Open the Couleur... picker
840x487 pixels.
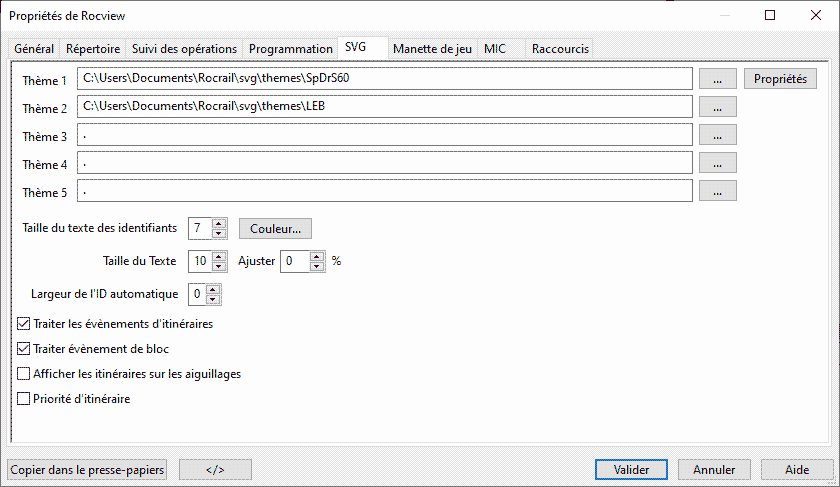[x=275, y=229]
